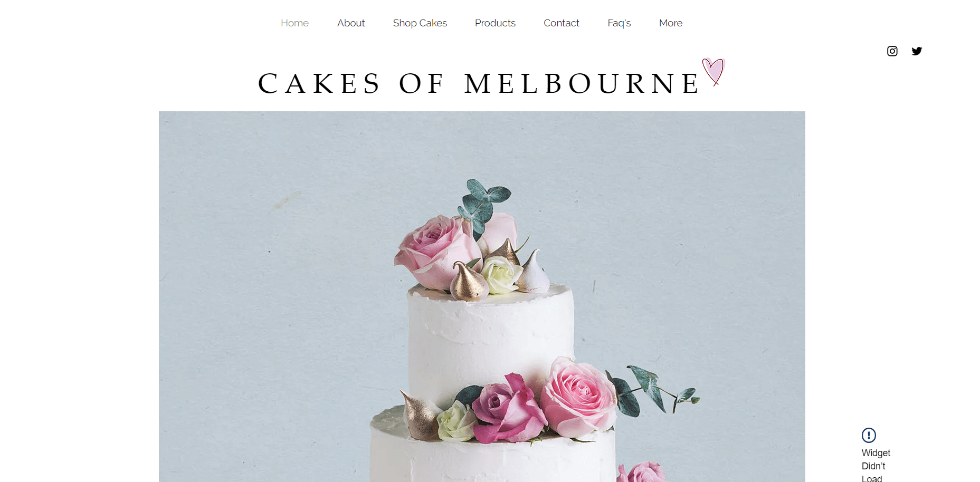Click the widget error exclamation icon
Image resolution: width=980 pixels, height=482 pixels.
869,435
